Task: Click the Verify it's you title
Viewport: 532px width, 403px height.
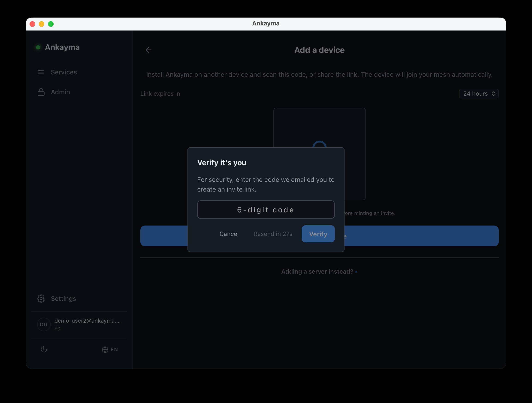Action: pos(221,163)
